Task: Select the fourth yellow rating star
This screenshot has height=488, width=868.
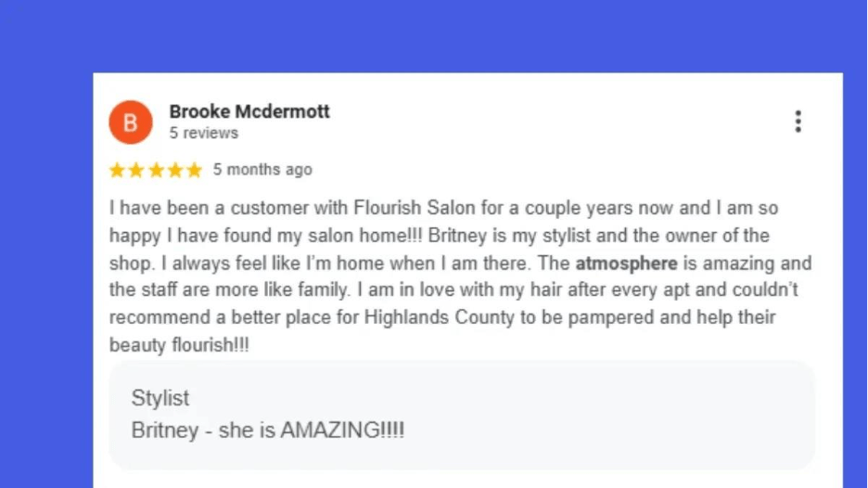Action: 174,170
